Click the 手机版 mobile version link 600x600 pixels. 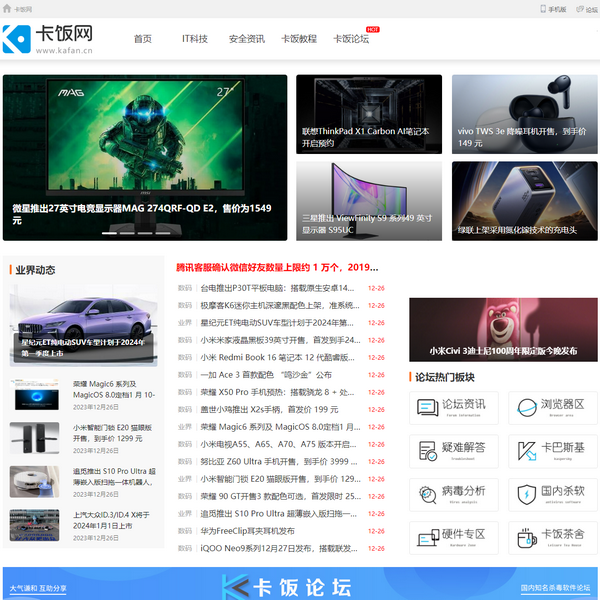pos(553,8)
